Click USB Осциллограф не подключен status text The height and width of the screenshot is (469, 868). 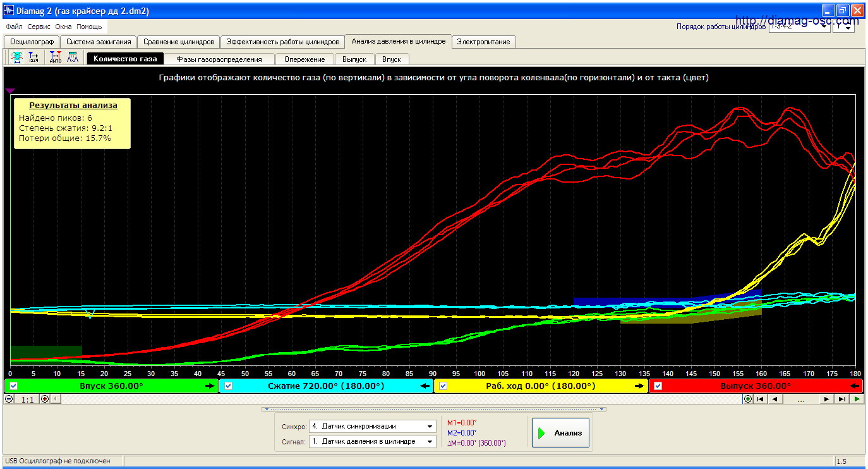[57, 461]
